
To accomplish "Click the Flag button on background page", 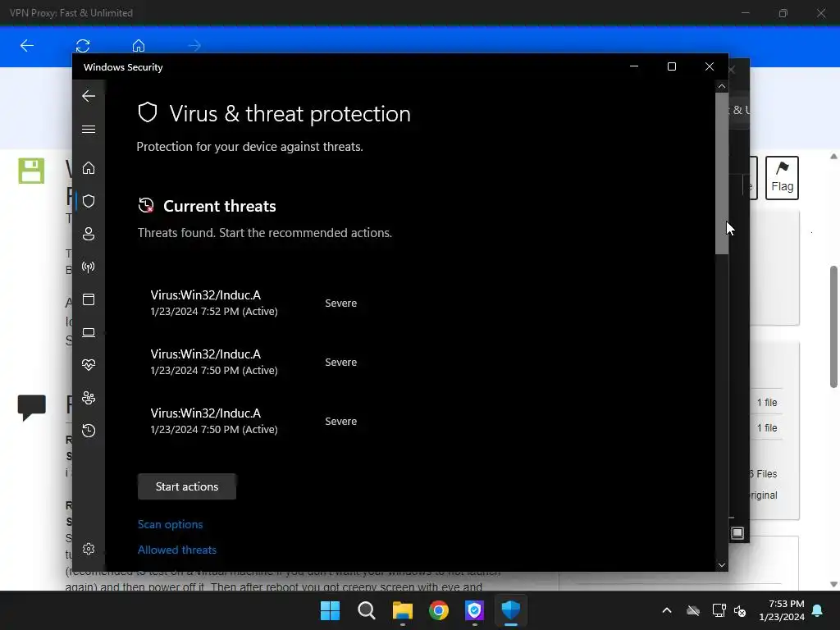I will pyautogui.click(x=782, y=178).
